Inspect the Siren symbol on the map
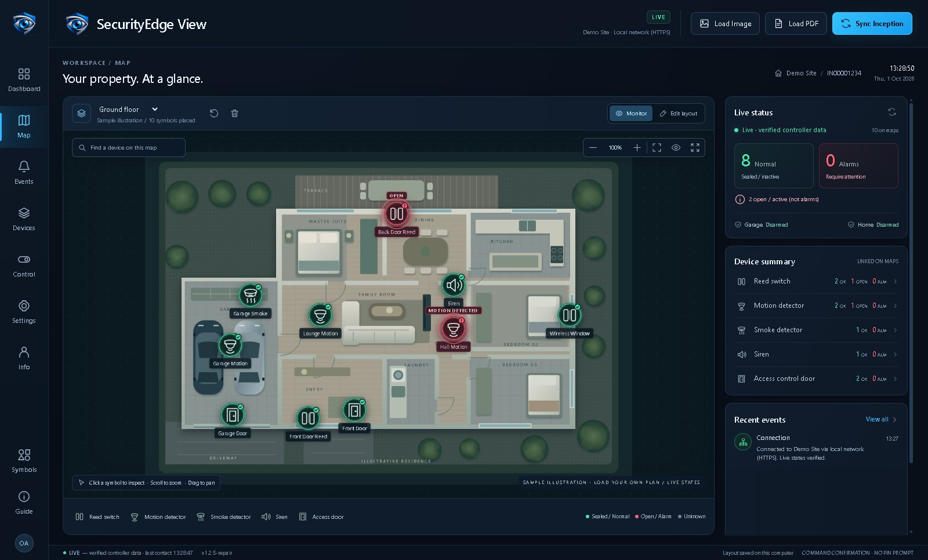 454,285
